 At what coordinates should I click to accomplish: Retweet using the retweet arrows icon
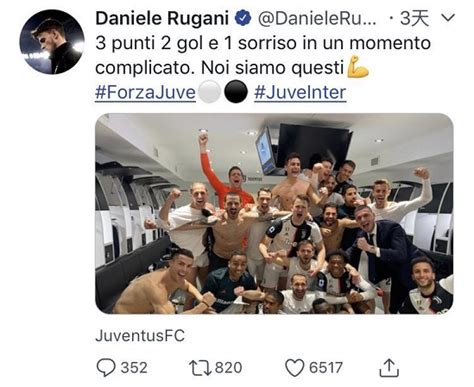(200, 368)
